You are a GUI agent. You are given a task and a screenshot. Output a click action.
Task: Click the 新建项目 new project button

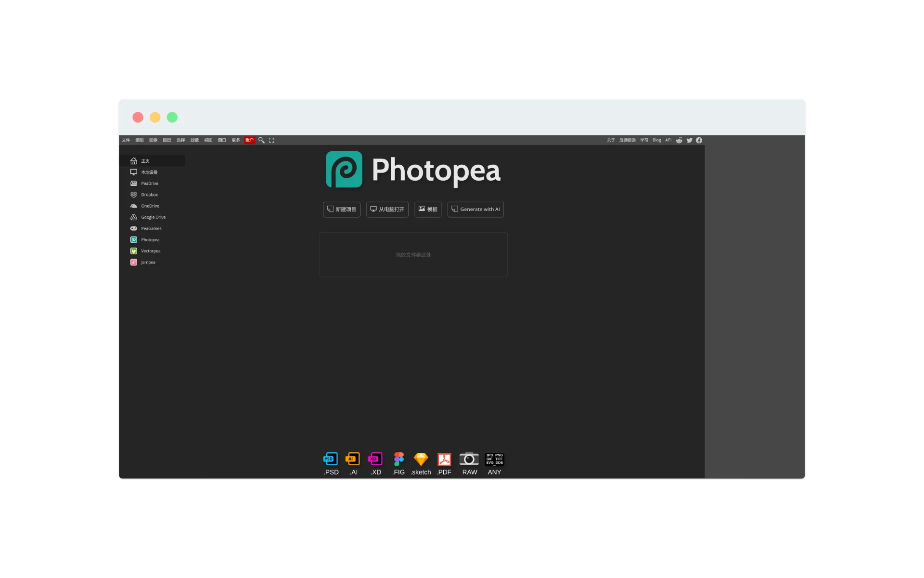[342, 210]
